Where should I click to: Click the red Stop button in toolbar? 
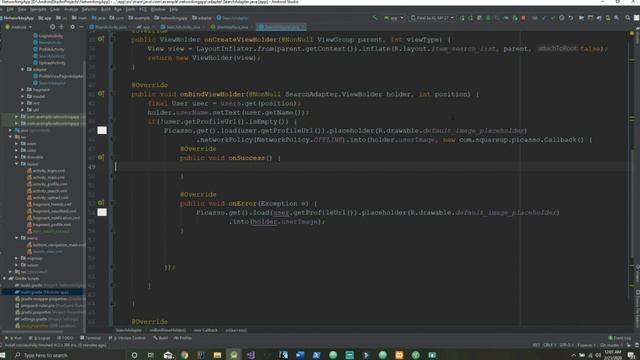(x=523, y=18)
